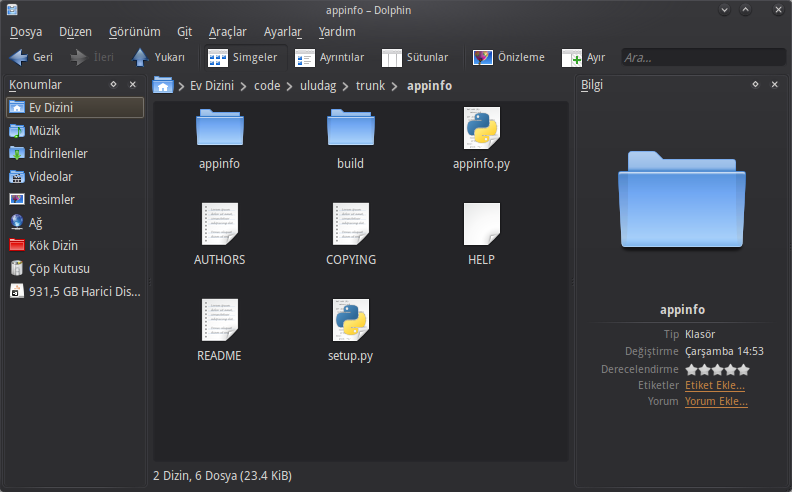
Task: Click the İleri forward arrow
Action: click(92, 58)
